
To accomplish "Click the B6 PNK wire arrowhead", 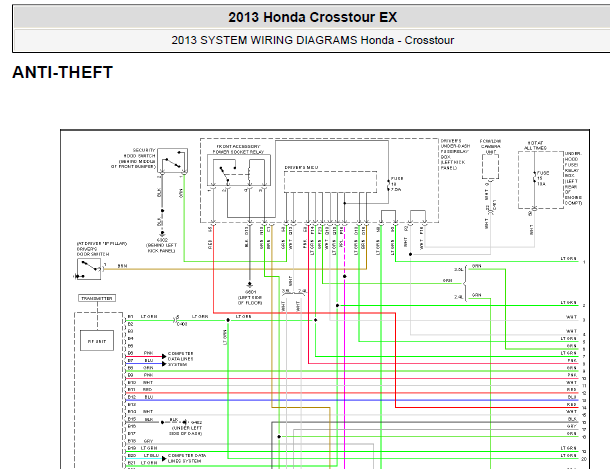I will click(164, 356).
